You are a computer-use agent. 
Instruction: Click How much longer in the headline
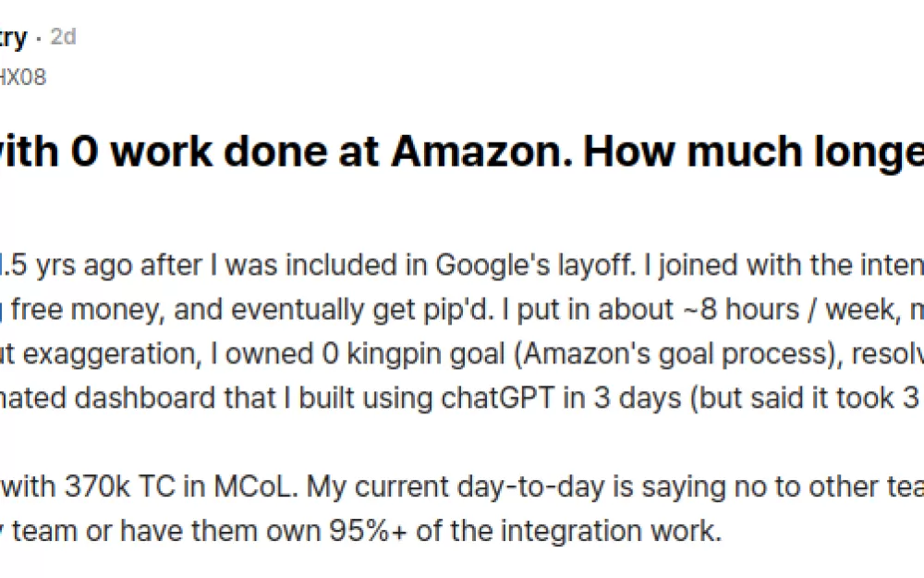click(x=754, y=153)
